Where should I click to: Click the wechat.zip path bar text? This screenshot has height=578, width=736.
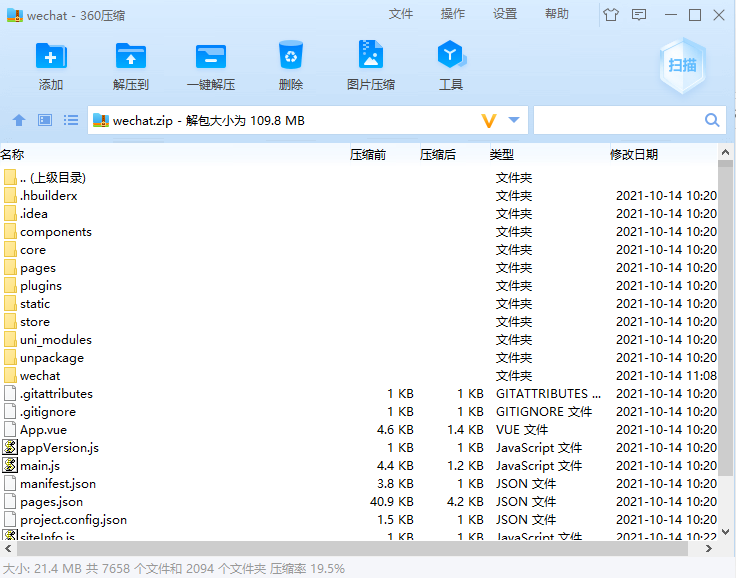tap(208, 121)
